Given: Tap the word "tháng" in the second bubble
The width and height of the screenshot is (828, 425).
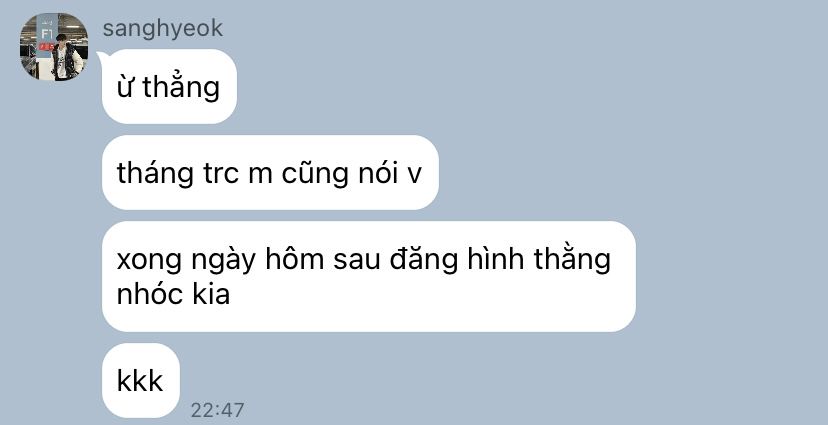Looking at the screenshot, I should coord(155,173).
